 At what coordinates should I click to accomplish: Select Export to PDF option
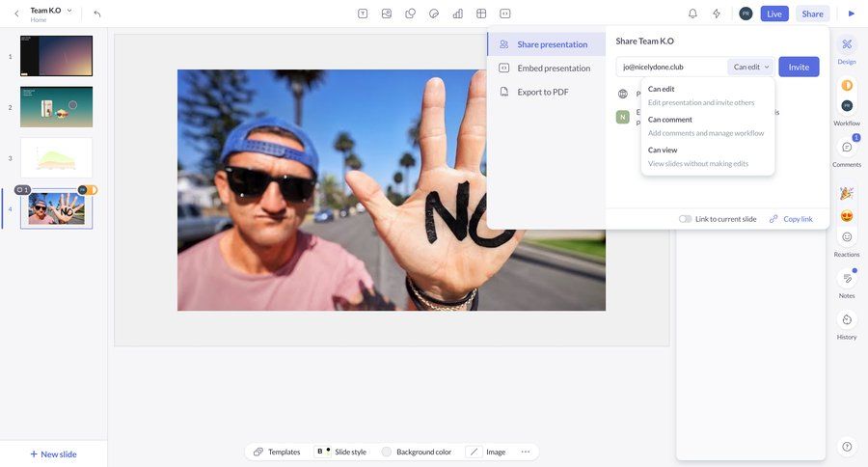547,92
